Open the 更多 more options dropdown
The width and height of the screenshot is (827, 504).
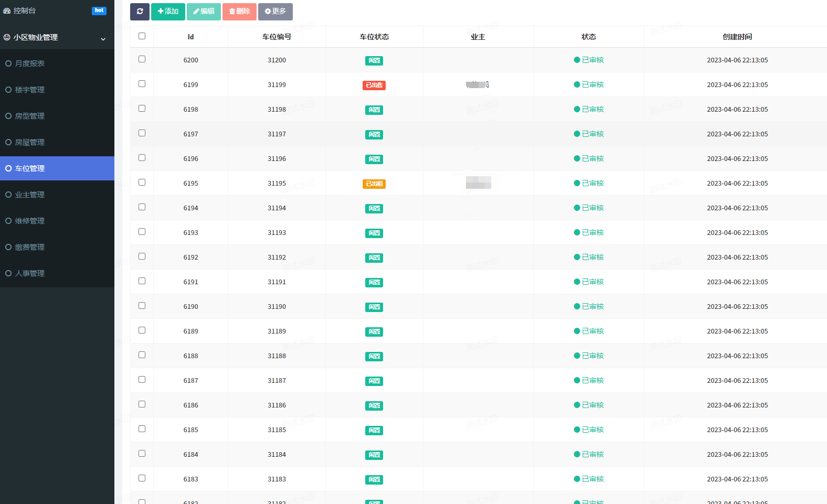pos(275,12)
